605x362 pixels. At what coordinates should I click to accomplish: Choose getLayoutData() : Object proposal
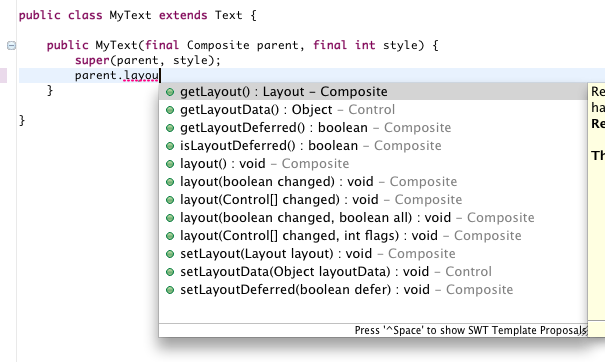(x=373, y=110)
